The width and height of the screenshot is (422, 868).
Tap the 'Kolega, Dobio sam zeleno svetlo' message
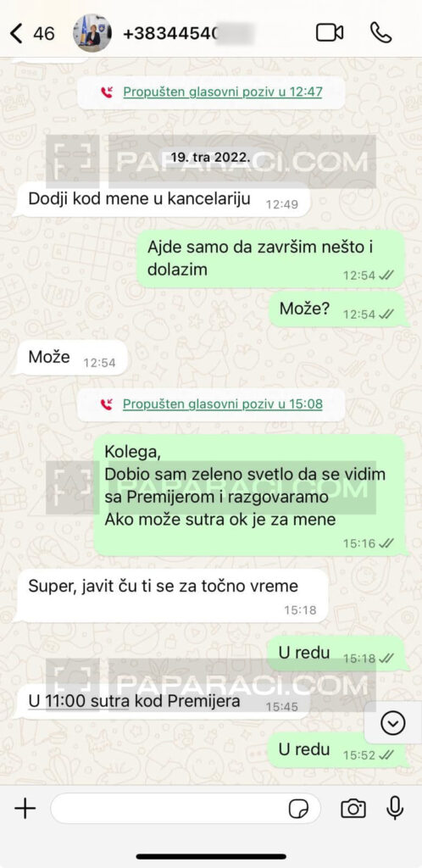coord(249,495)
